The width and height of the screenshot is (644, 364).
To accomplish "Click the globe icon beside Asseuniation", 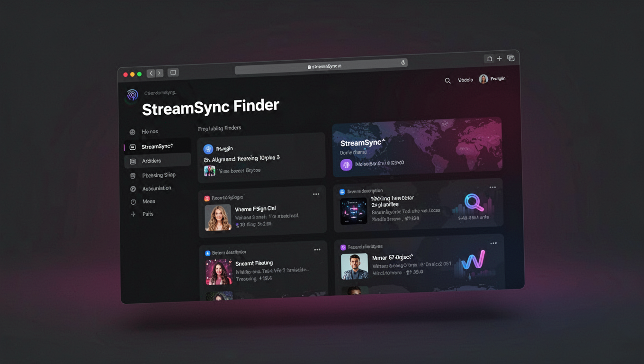I will point(134,188).
